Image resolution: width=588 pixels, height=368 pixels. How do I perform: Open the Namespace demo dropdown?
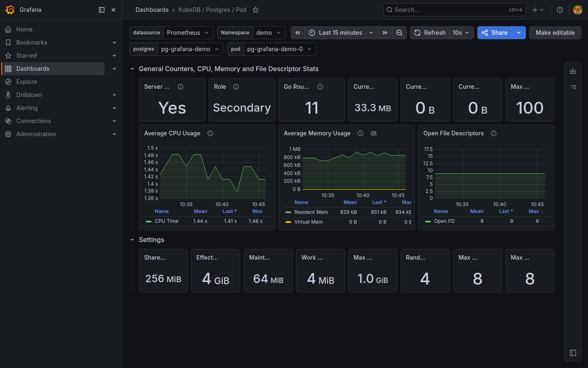269,33
